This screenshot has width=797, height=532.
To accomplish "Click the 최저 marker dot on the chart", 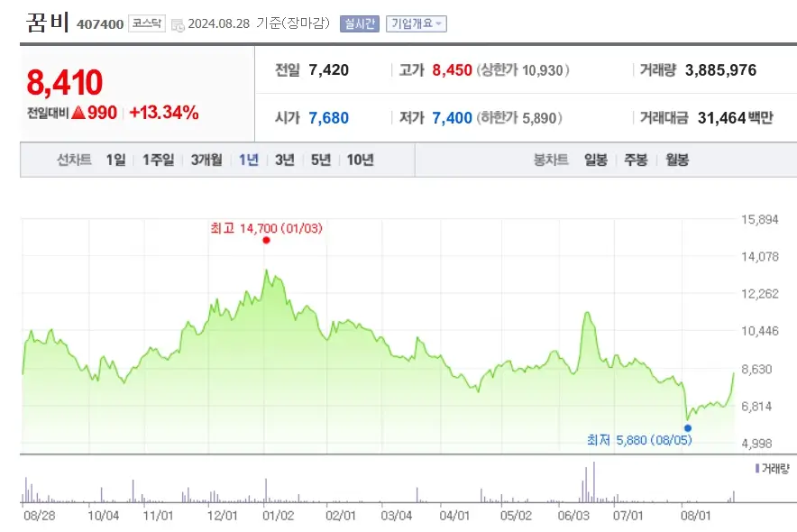I will (689, 427).
